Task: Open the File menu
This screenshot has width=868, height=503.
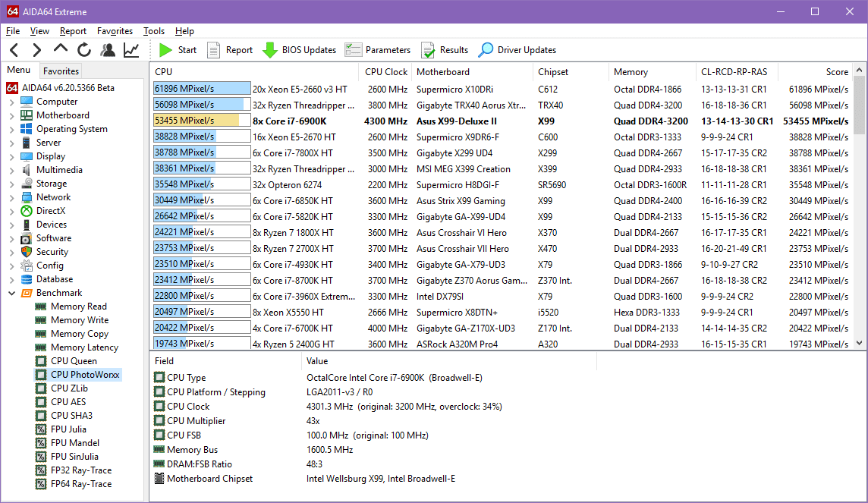Action: pyautogui.click(x=13, y=31)
